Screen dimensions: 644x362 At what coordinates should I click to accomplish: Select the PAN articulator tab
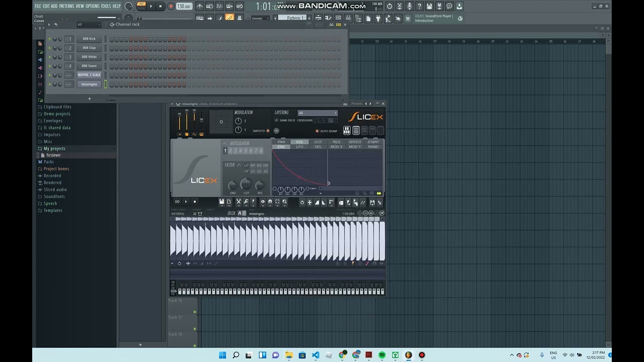click(x=281, y=142)
